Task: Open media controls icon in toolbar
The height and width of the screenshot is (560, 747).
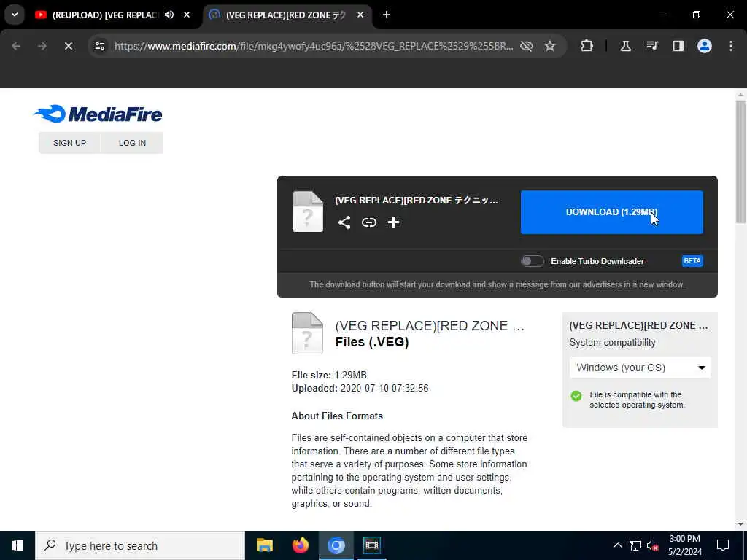Action: click(651, 46)
